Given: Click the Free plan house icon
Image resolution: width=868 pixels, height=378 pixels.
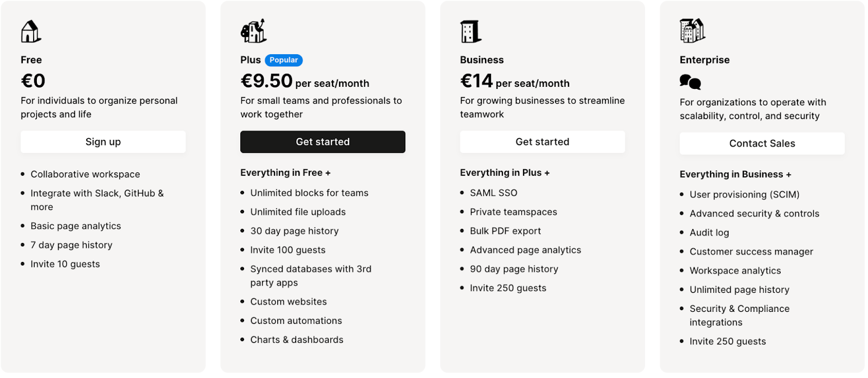Looking at the screenshot, I should 31,31.
